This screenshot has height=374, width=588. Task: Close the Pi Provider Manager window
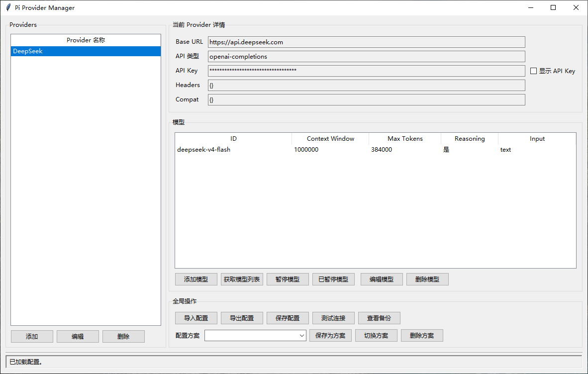(x=576, y=7)
